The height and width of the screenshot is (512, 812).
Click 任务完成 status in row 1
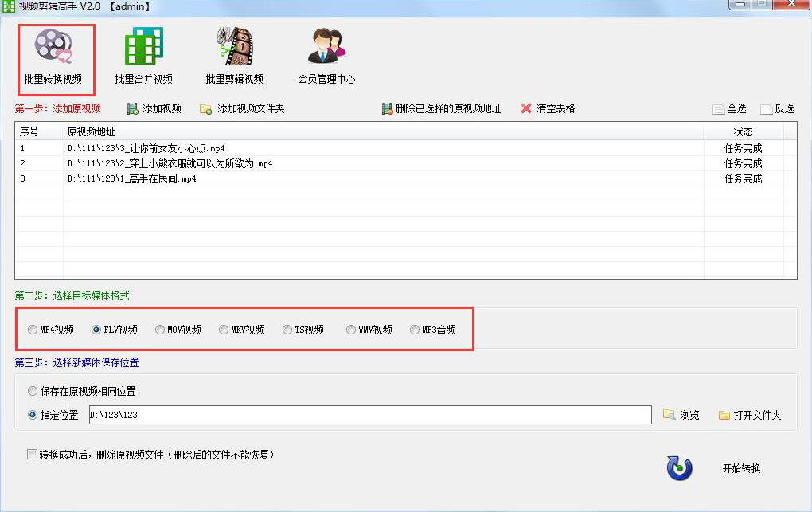point(743,148)
